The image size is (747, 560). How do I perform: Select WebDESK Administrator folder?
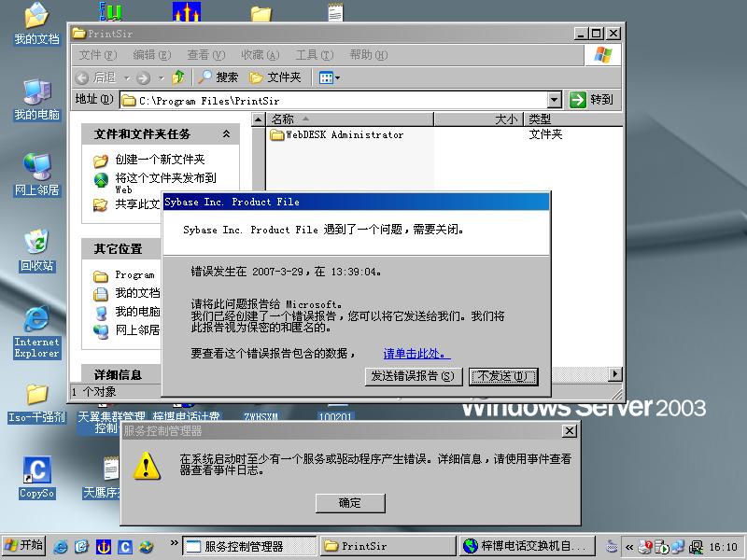tap(337, 134)
